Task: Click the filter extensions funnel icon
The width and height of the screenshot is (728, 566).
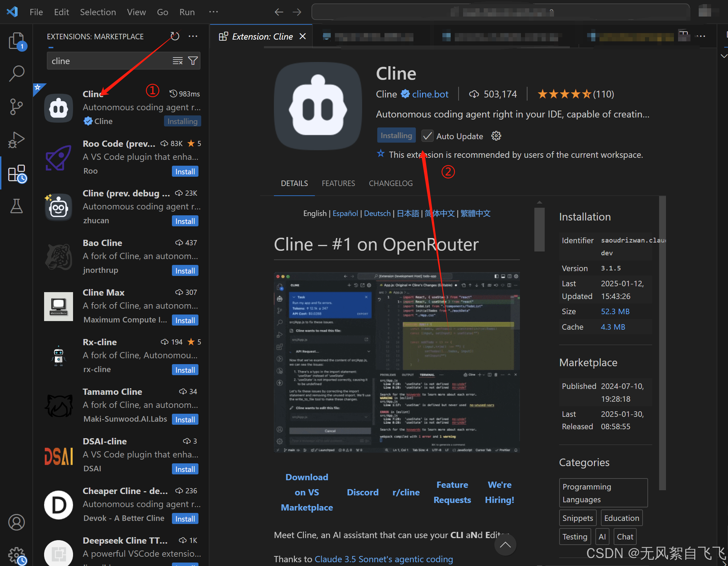Action: pos(193,61)
